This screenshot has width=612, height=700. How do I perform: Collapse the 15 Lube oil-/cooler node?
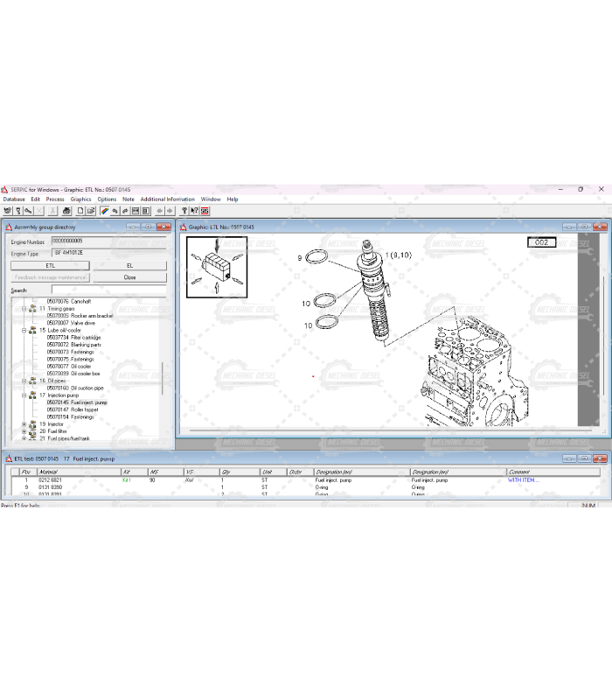click(24, 330)
